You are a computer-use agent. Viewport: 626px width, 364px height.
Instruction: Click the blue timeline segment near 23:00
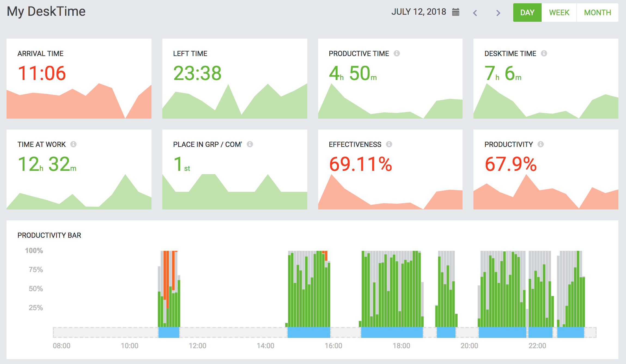571,332
